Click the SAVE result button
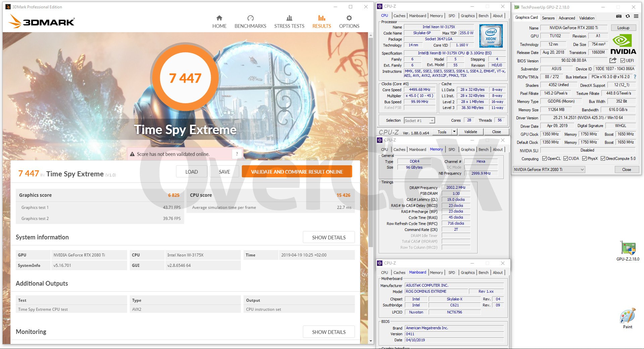 pos(224,172)
